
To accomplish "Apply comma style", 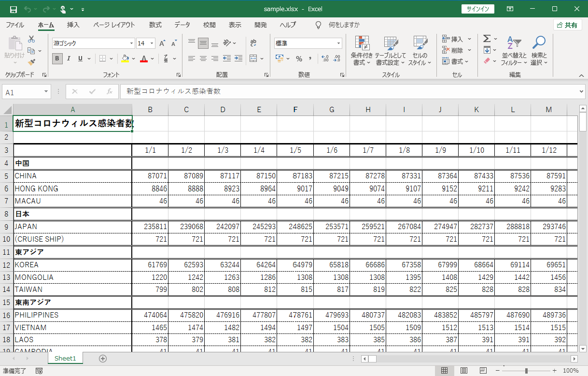I will click(310, 58).
